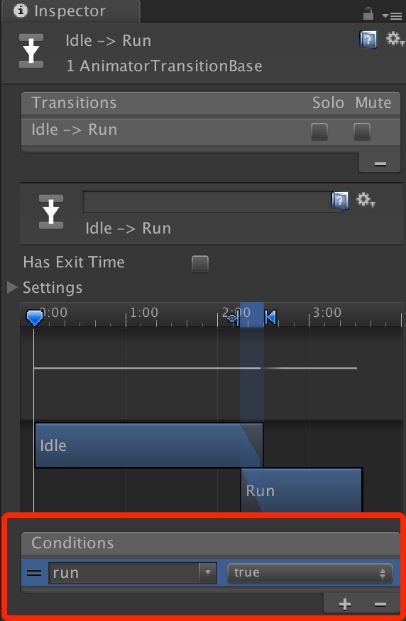
Task: Click the transition icon next to Idle -> Run title
Action: tap(31, 51)
